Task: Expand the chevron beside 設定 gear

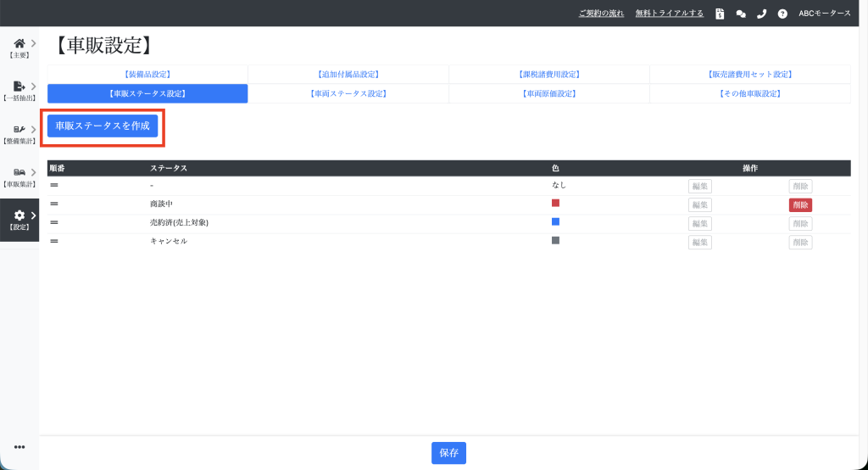Action: (x=33, y=215)
